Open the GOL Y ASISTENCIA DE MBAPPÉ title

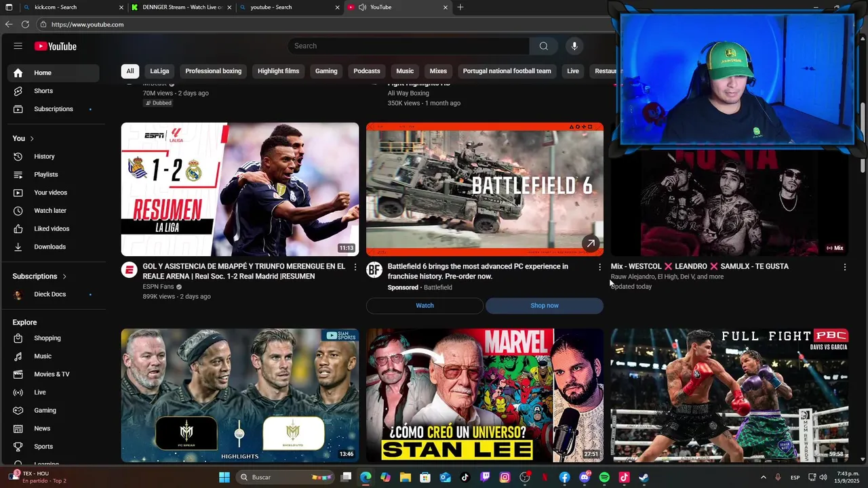pos(243,271)
